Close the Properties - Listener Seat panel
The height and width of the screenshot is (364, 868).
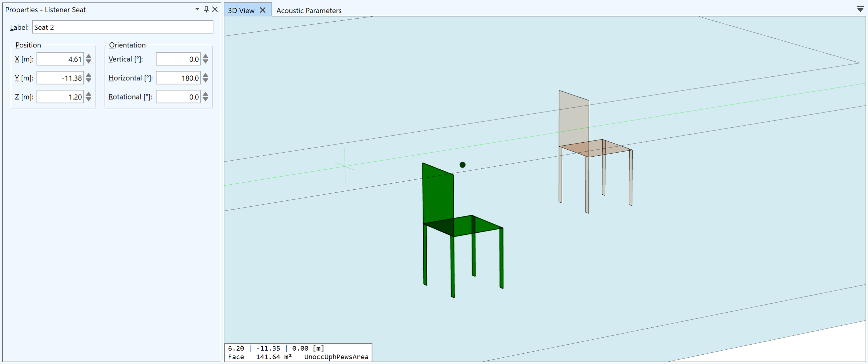coord(215,9)
